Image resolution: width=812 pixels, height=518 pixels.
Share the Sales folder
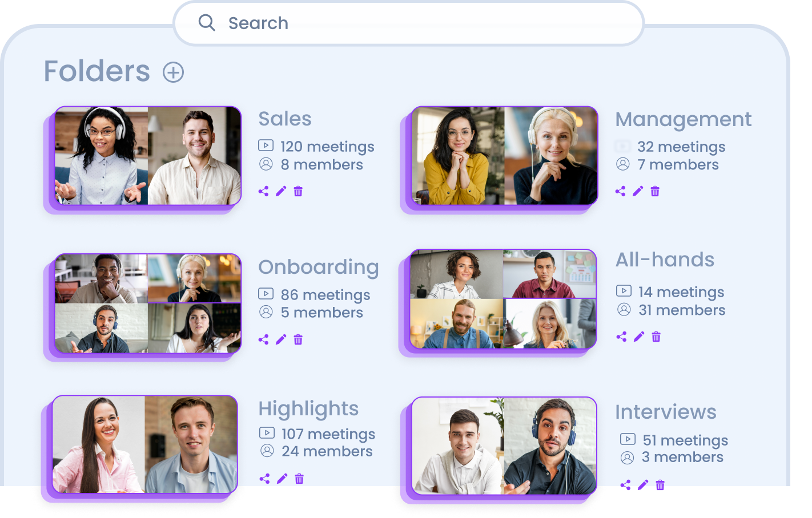click(263, 191)
